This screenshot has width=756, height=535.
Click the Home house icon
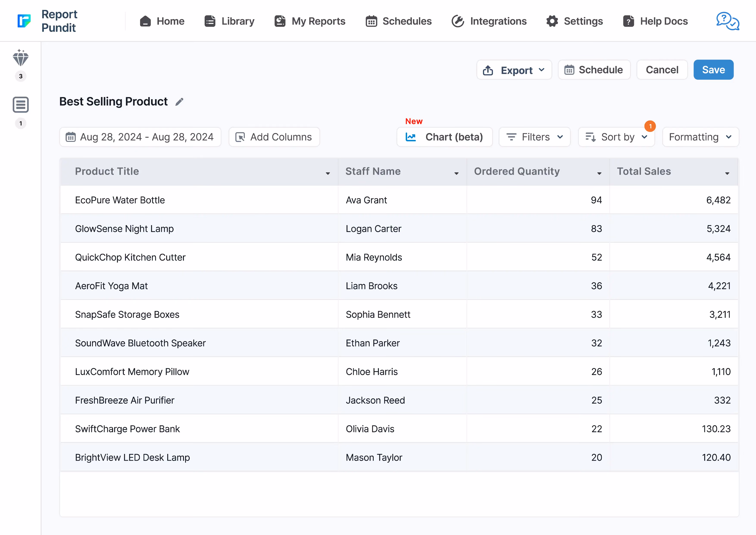[x=145, y=21]
